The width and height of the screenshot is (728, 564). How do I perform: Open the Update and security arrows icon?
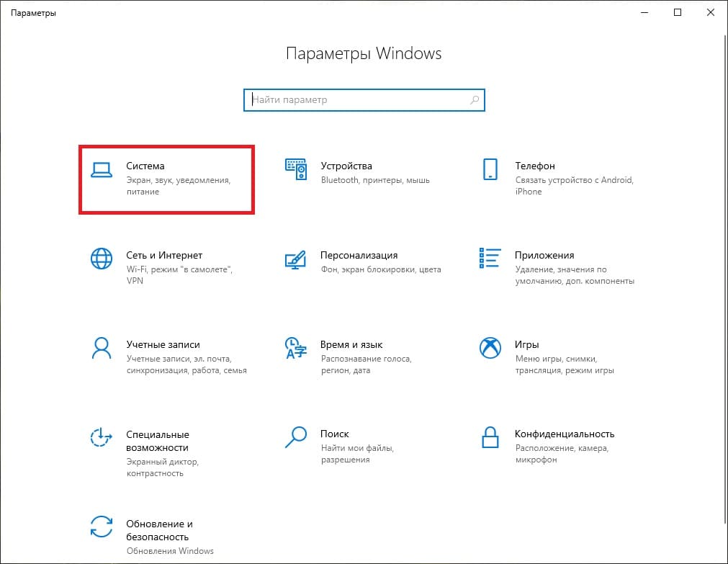pyautogui.click(x=102, y=527)
